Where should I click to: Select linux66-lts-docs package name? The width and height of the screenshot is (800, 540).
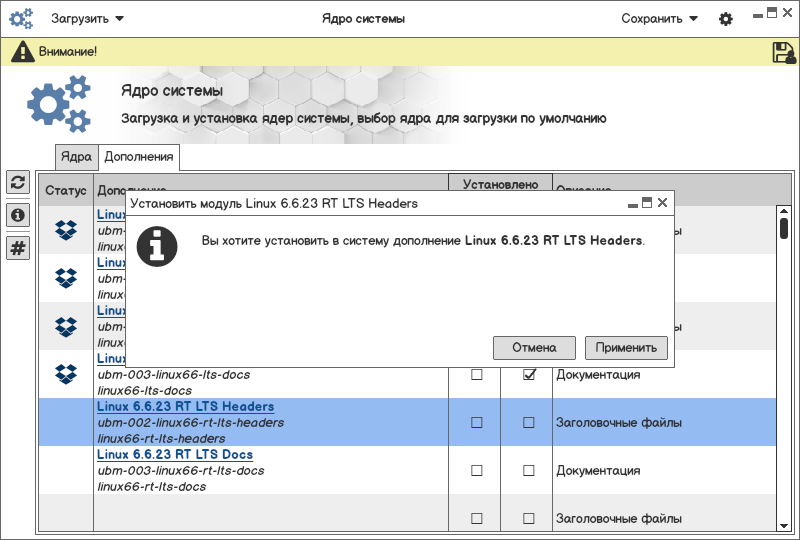click(145, 390)
